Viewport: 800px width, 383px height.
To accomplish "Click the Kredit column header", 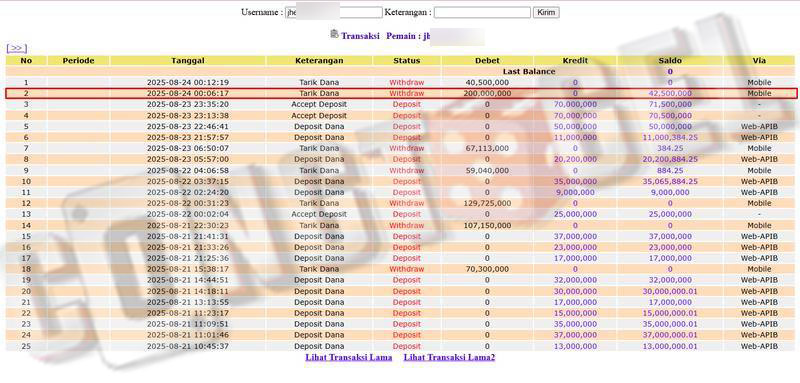I will coord(575,61).
